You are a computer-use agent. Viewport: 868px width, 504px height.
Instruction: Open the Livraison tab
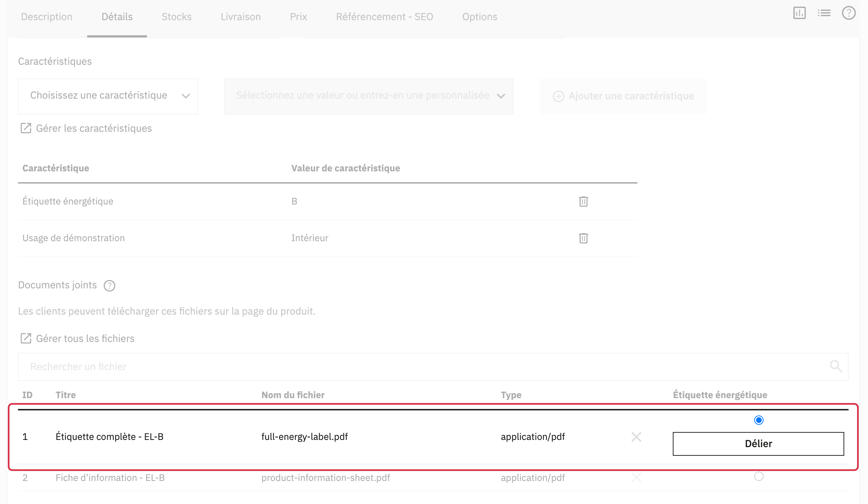[241, 17]
